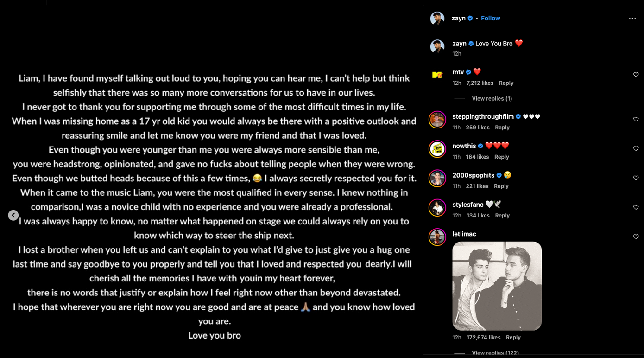The image size is (644, 358).
Task: Follow the zayn account
Action: (490, 19)
